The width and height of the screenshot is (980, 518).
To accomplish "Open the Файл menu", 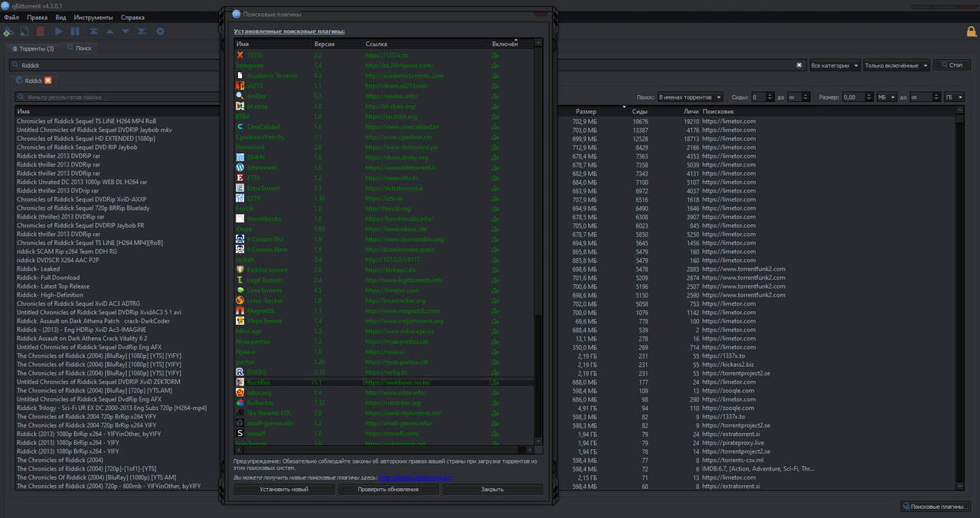I will point(11,17).
